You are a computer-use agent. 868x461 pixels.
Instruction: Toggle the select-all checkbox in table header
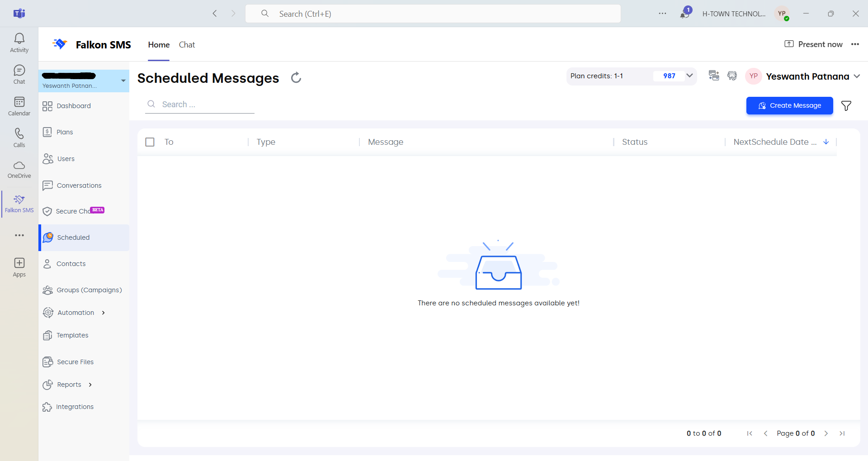click(x=150, y=142)
